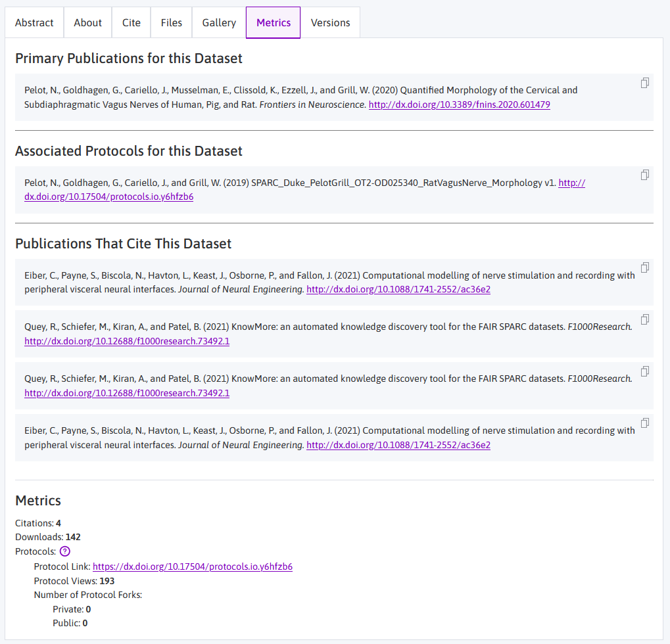This screenshot has height=644, width=670.
Task: Open the Versions tab
Action: [x=330, y=22]
